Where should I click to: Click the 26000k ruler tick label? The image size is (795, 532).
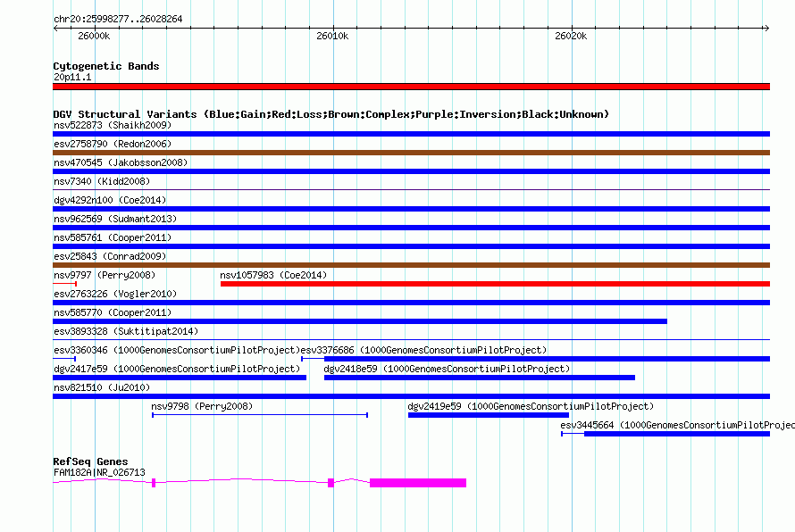pos(94,36)
